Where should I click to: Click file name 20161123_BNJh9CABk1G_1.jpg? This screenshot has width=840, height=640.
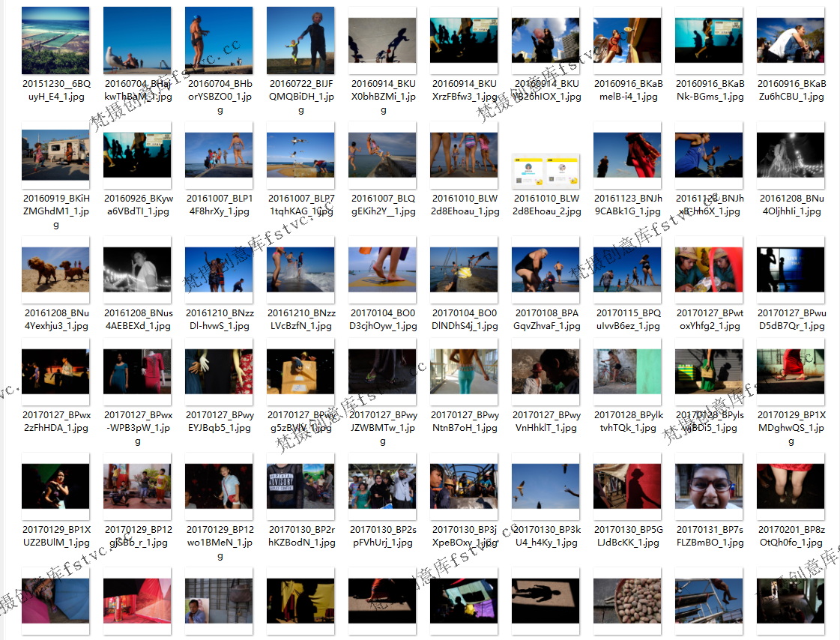pos(628,205)
